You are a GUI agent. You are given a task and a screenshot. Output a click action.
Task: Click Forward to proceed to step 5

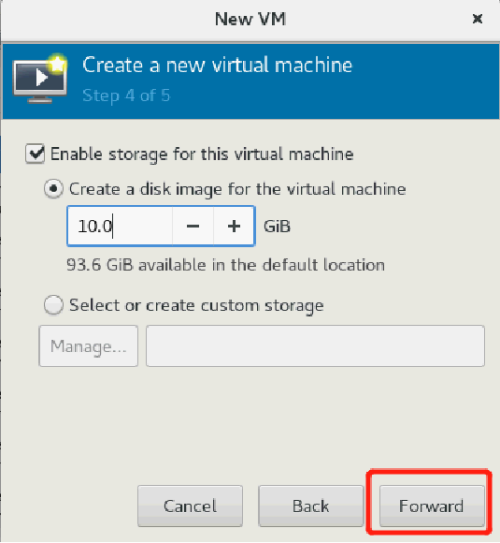pyautogui.click(x=431, y=506)
